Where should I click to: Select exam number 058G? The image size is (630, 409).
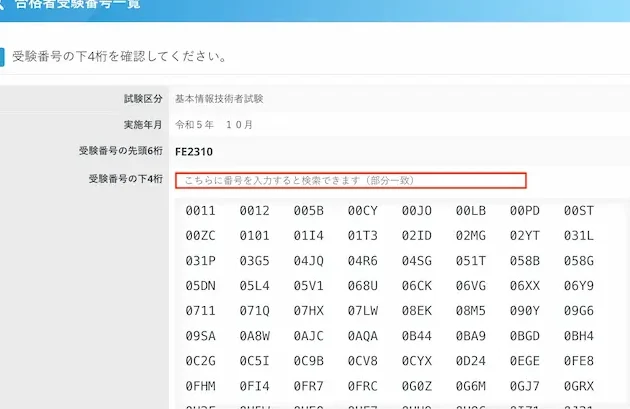click(579, 261)
